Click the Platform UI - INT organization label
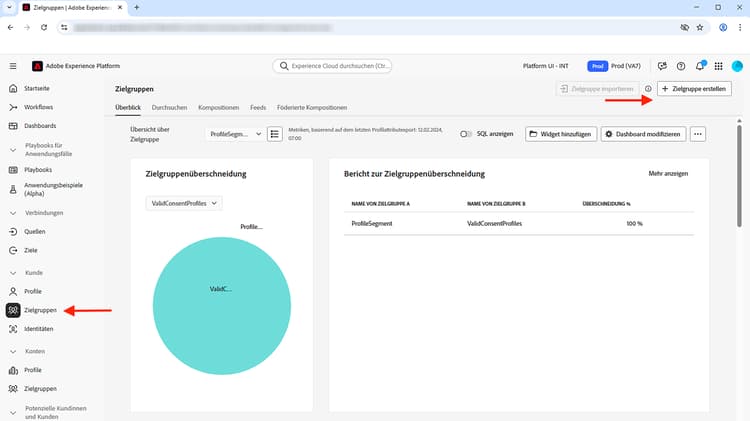The image size is (750, 421). tap(545, 66)
